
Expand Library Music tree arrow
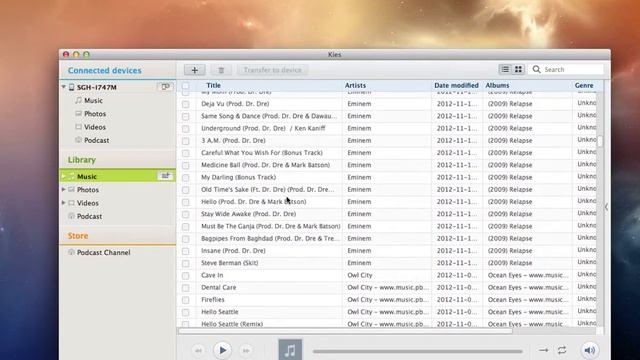coord(64,176)
